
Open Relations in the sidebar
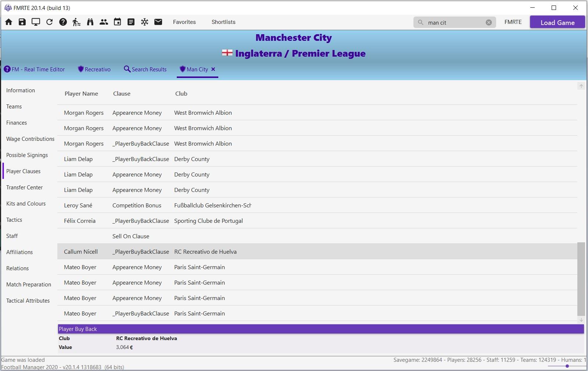[x=17, y=268]
